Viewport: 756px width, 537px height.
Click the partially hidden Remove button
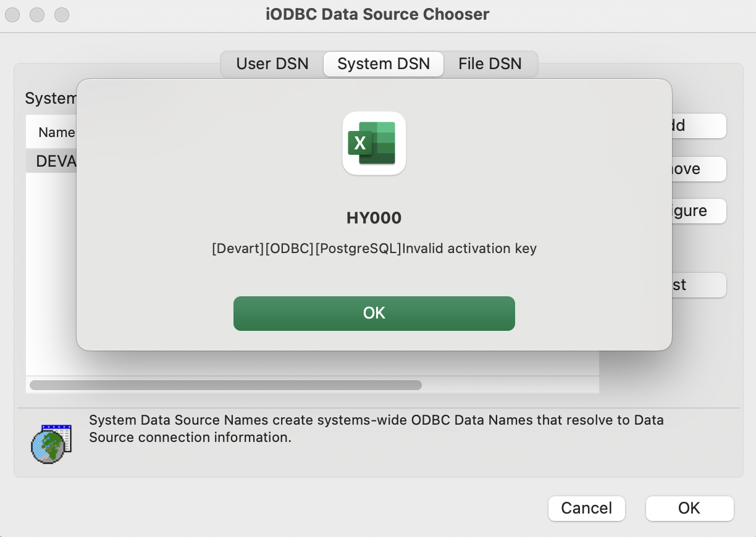[x=698, y=169]
